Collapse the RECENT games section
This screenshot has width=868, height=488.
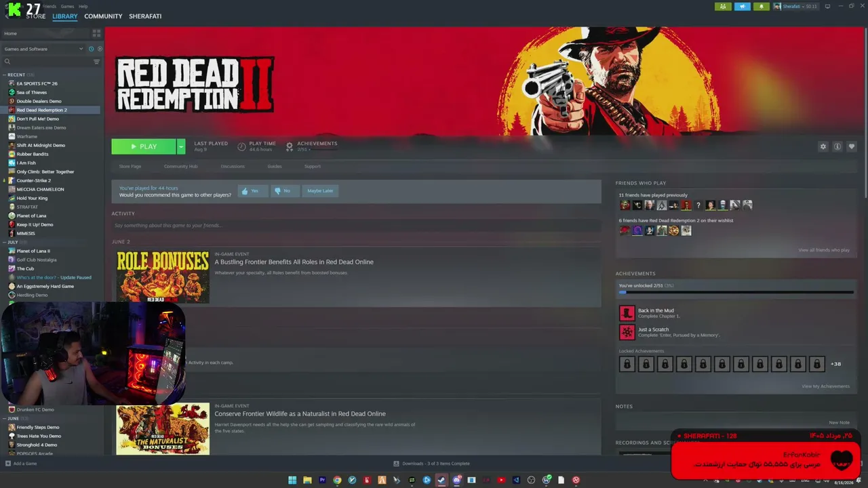point(4,75)
